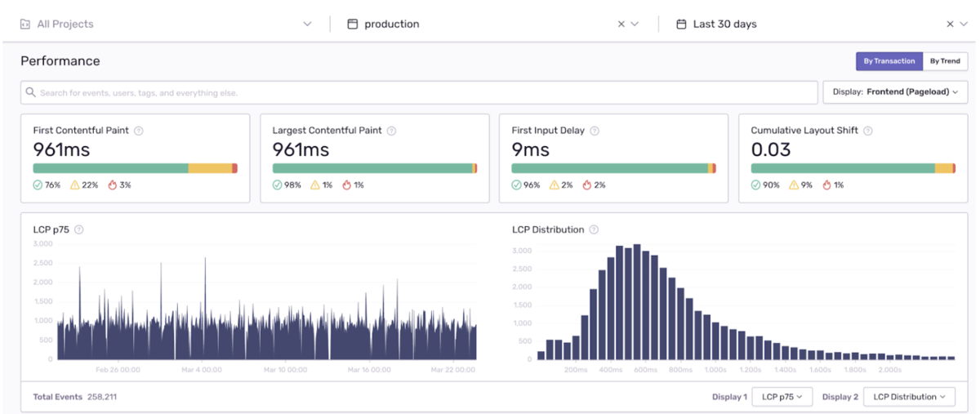980x414 pixels.
Task: Open First Contentful Paint help tooltip icon
Action: 139,131
